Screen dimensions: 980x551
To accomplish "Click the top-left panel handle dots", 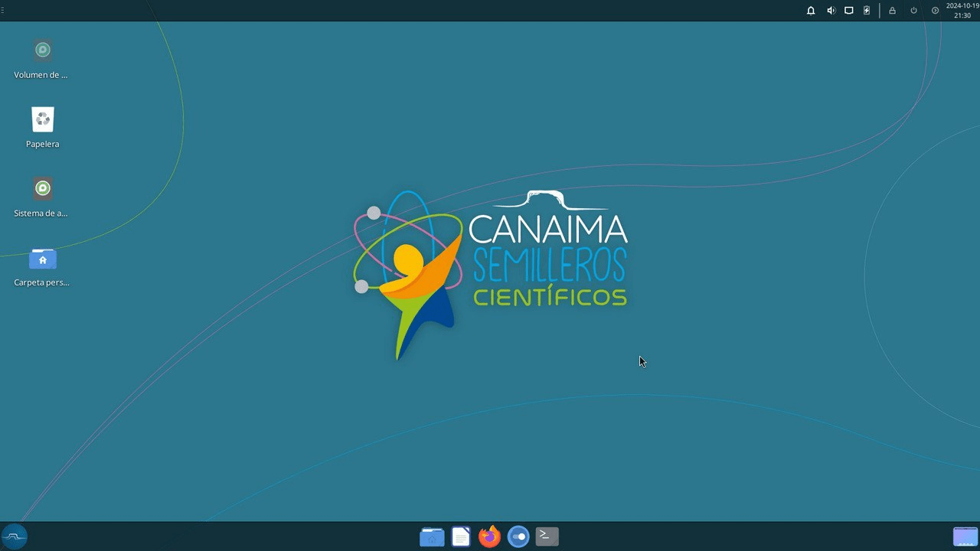I will [2, 10].
